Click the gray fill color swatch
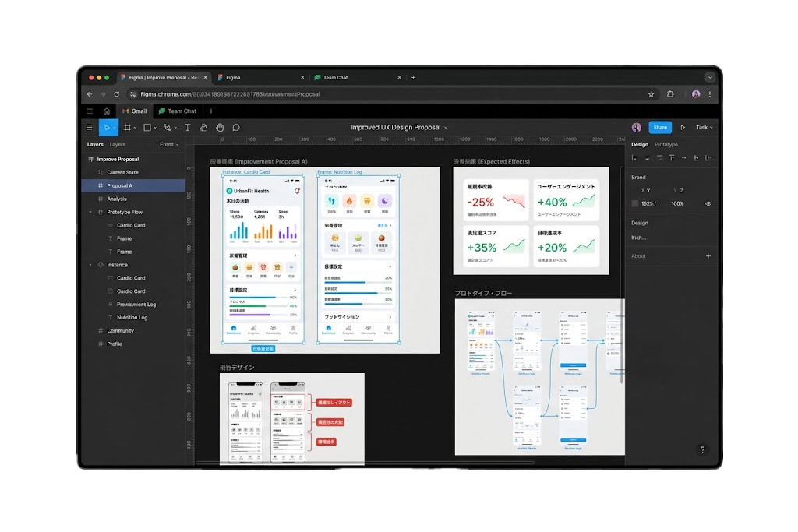Image resolution: width=798 pixels, height=532 pixels. click(634, 203)
